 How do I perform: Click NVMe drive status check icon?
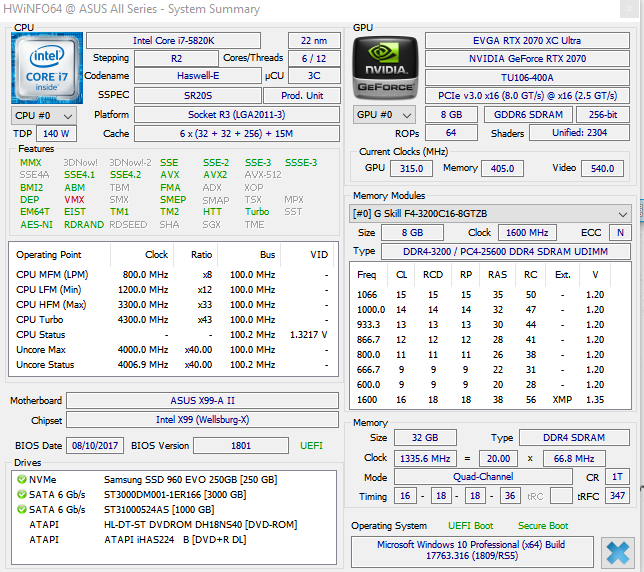click(x=21, y=479)
